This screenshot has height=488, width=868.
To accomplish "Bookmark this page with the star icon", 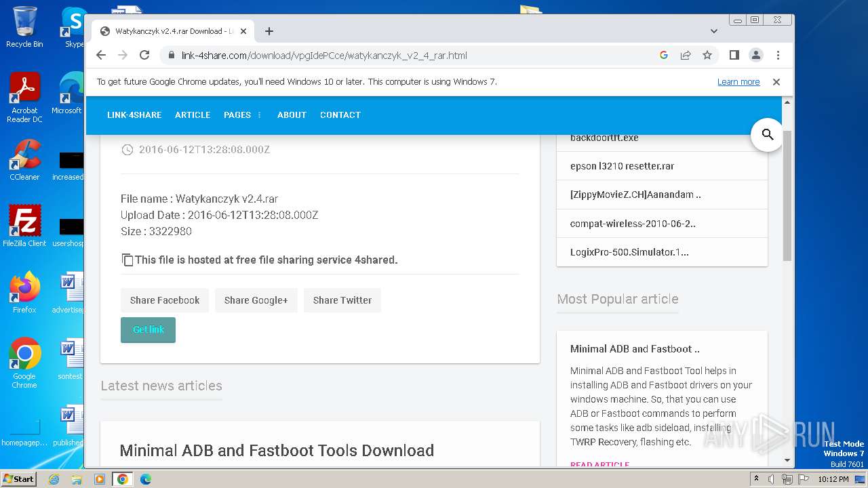I will coord(707,56).
